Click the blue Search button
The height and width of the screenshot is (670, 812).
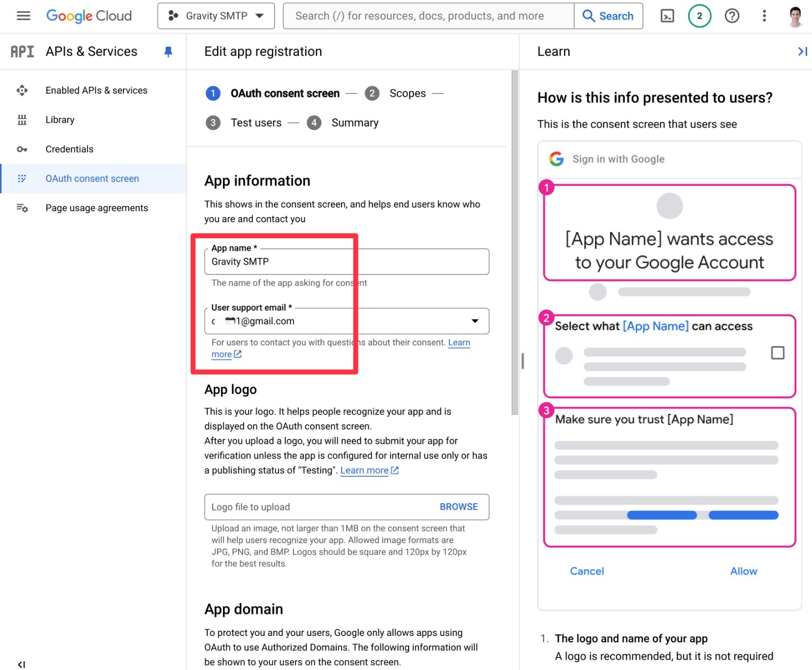(x=608, y=16)
